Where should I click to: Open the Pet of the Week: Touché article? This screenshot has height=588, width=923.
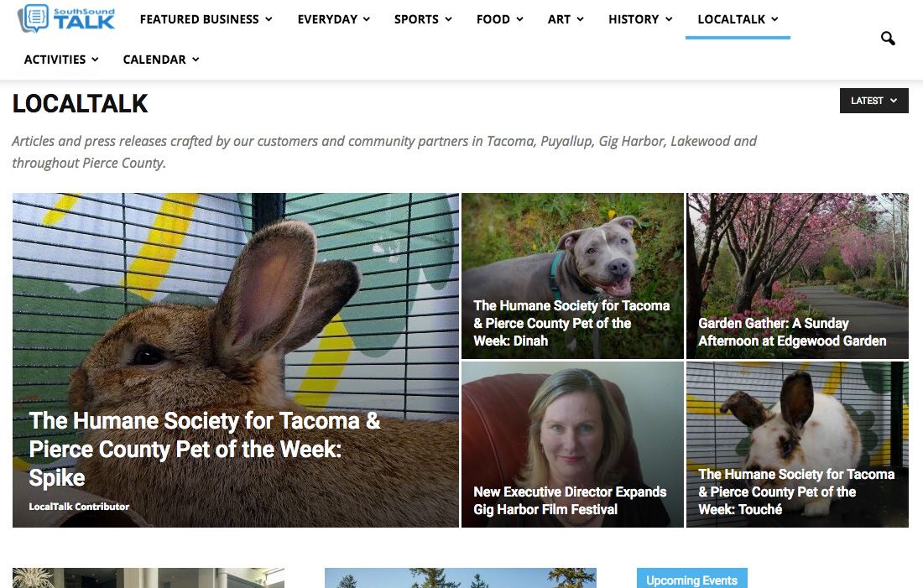[x=796, y=492]
